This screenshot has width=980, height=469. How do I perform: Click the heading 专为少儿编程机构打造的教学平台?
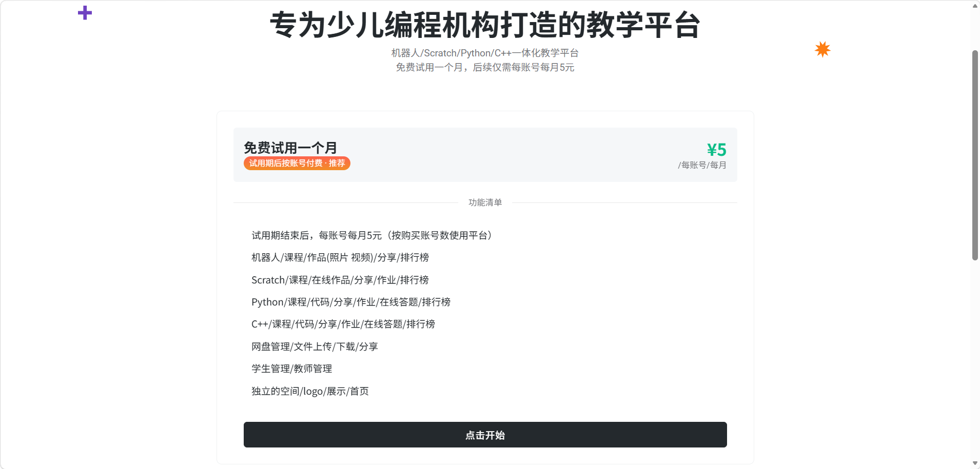485,25
